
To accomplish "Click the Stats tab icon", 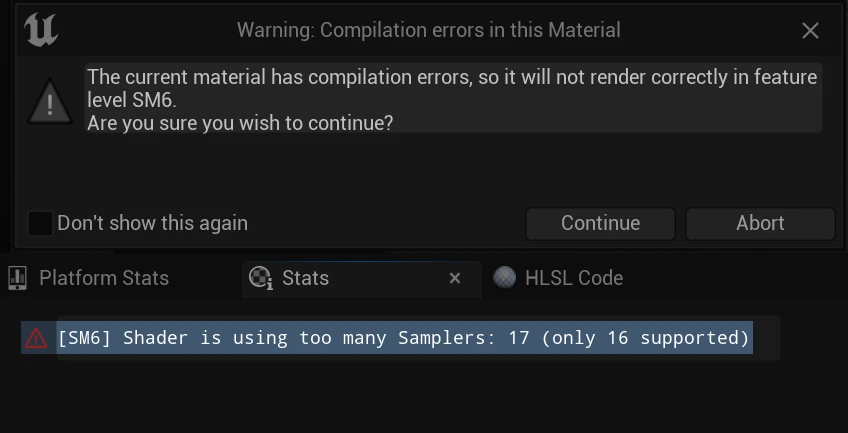I will coord(261,278).
